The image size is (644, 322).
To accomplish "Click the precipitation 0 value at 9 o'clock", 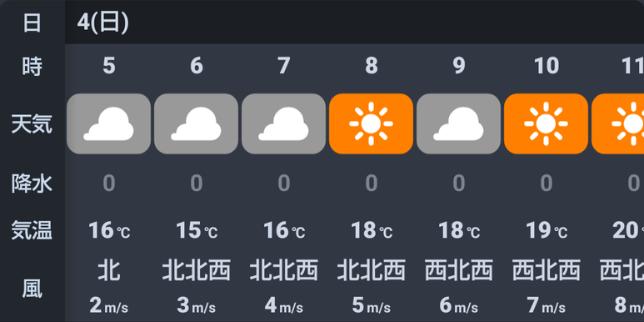I will tap(459, 183).
